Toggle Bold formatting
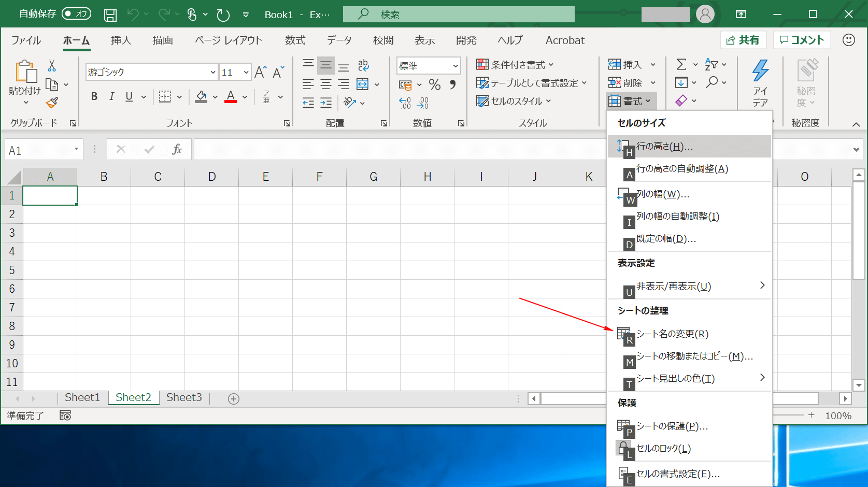868x487 pixels. [94, 96]
